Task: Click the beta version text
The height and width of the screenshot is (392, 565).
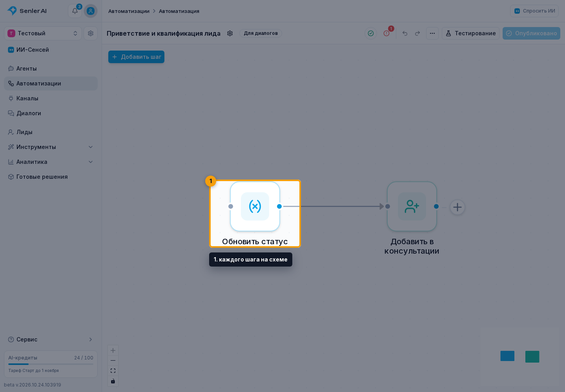Action: (x=33, y=385)
